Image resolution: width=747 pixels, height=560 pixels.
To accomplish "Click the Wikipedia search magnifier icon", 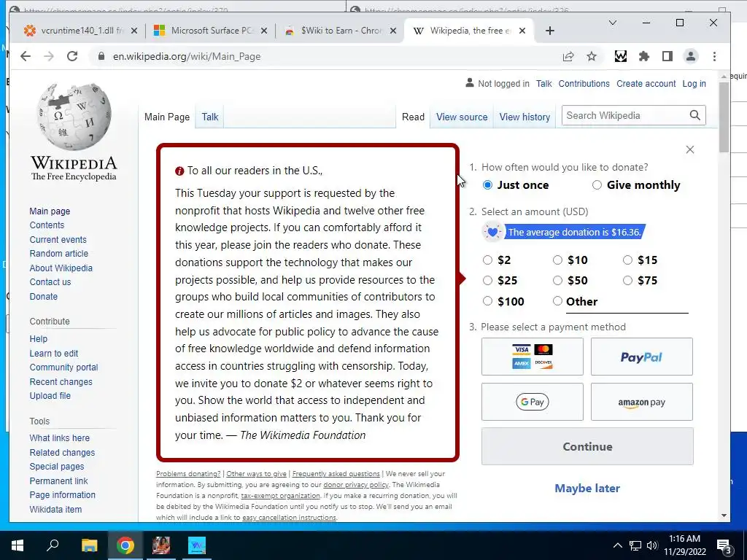I will (694, 115).
